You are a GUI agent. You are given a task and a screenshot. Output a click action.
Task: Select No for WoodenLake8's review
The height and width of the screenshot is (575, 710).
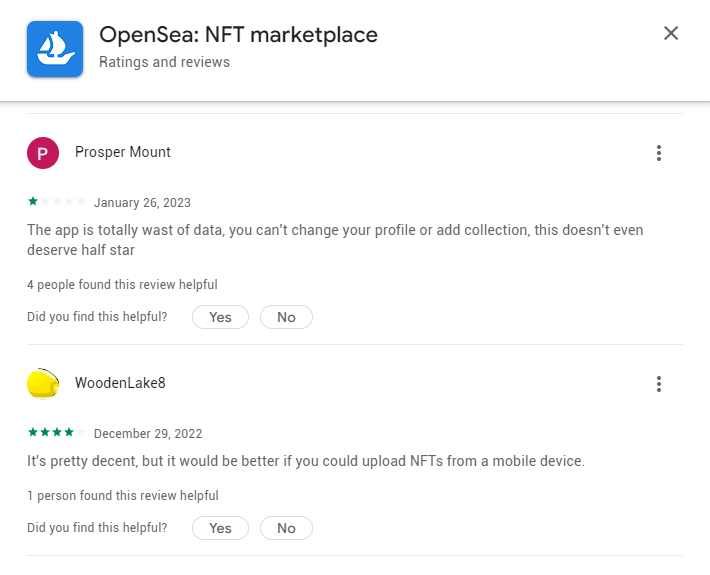click(286, 528)
